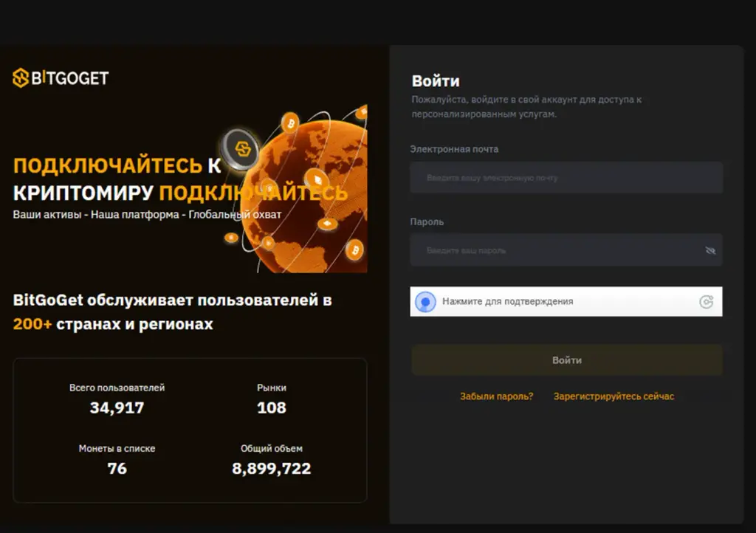This screenshot has height=533, width=756.
Task: Click the "Пароль" field label
Action: (x=427, y=221)
